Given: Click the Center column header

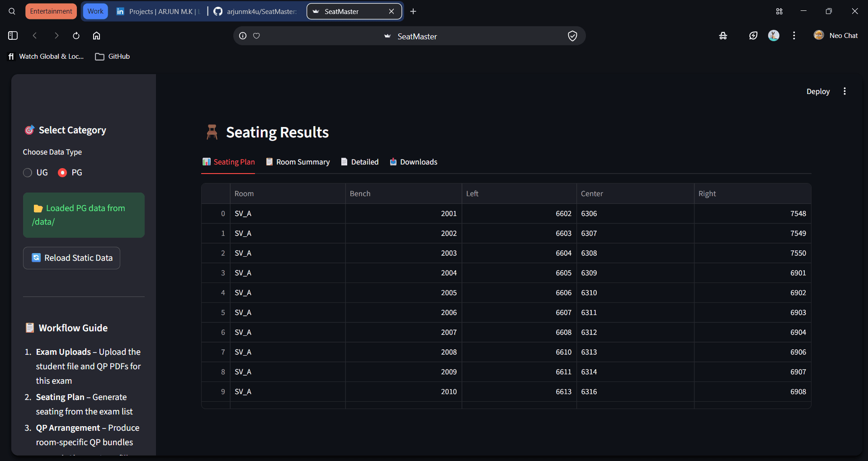Looking at the screenshot, I should tap(635, 193).
